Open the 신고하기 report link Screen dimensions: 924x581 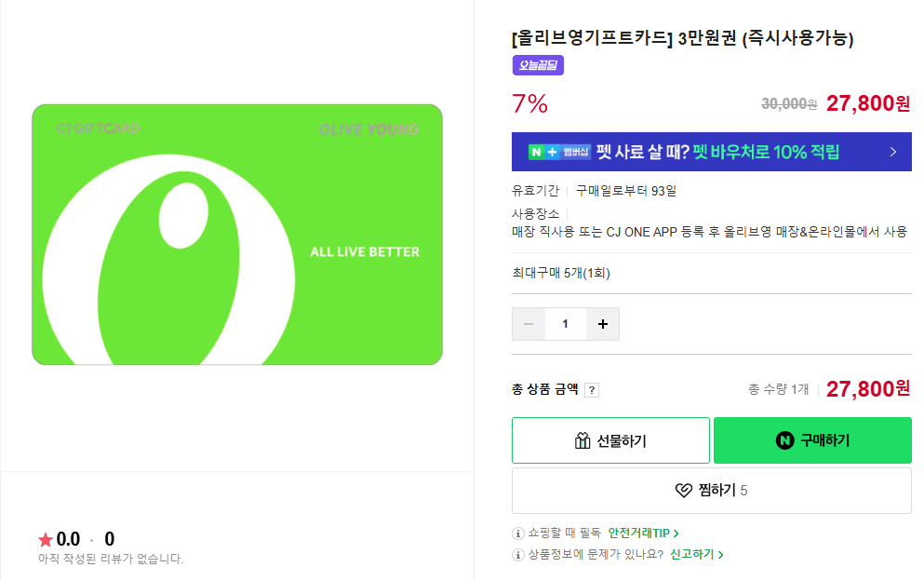[696, 555]
